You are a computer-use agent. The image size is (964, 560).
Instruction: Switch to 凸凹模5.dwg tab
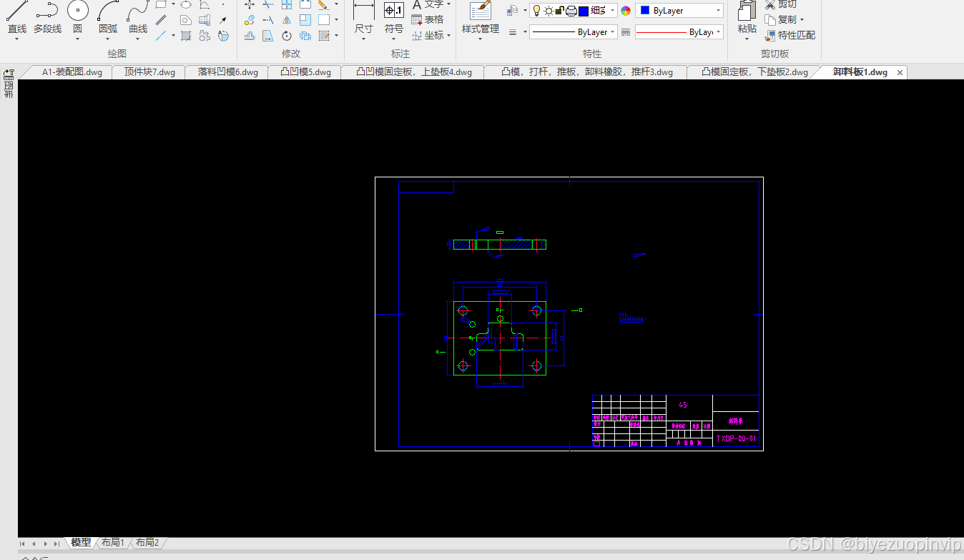pyautogui.click(x=305, y=72)
